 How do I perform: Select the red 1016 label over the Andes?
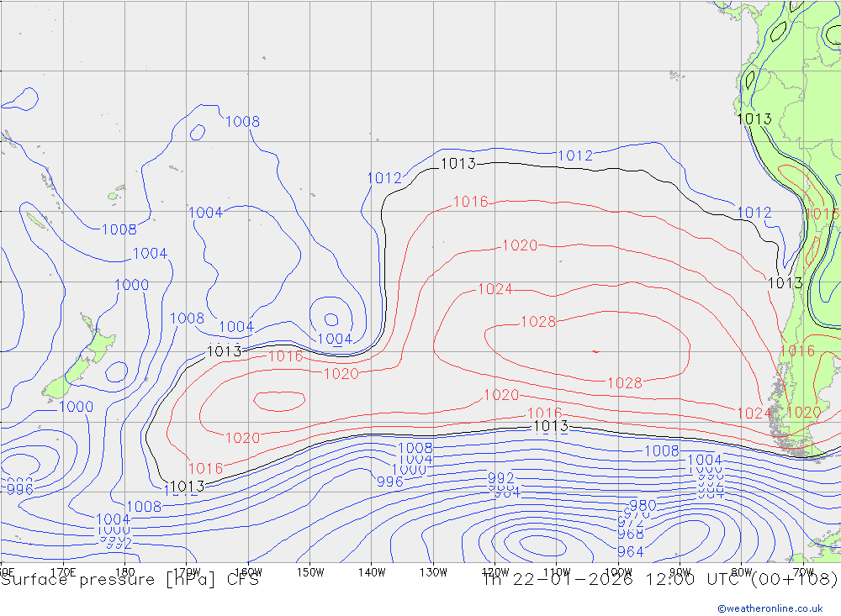point(822,214)
